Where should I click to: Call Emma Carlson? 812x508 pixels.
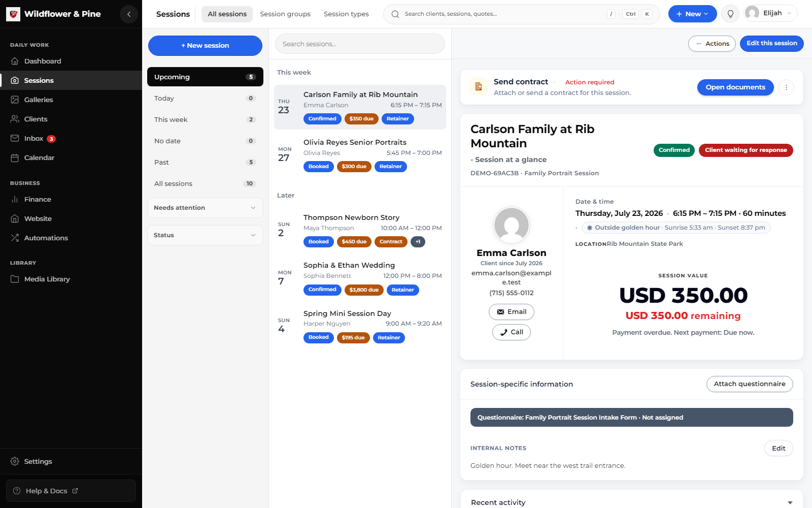[512, 332]
